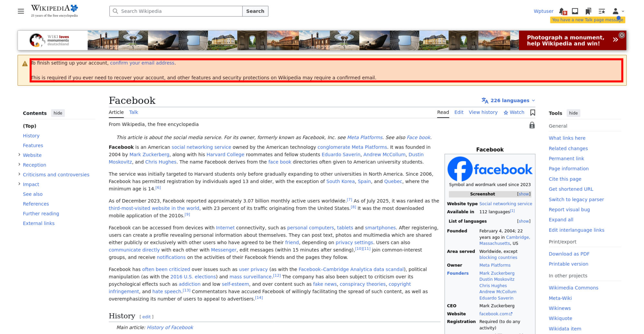Open the View history tab
Image resolution: width=644 pixels, height=334 pixels.
coord(483,112)
